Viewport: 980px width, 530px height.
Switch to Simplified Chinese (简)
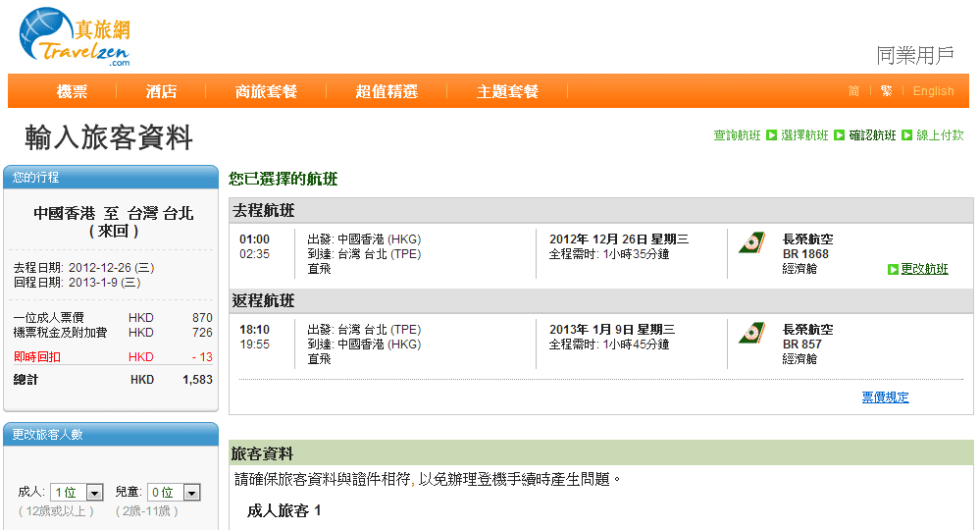853,91
